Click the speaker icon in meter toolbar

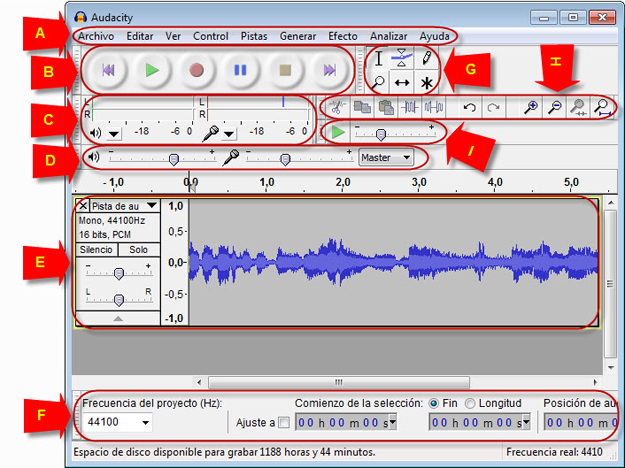[x=95, y=133]
